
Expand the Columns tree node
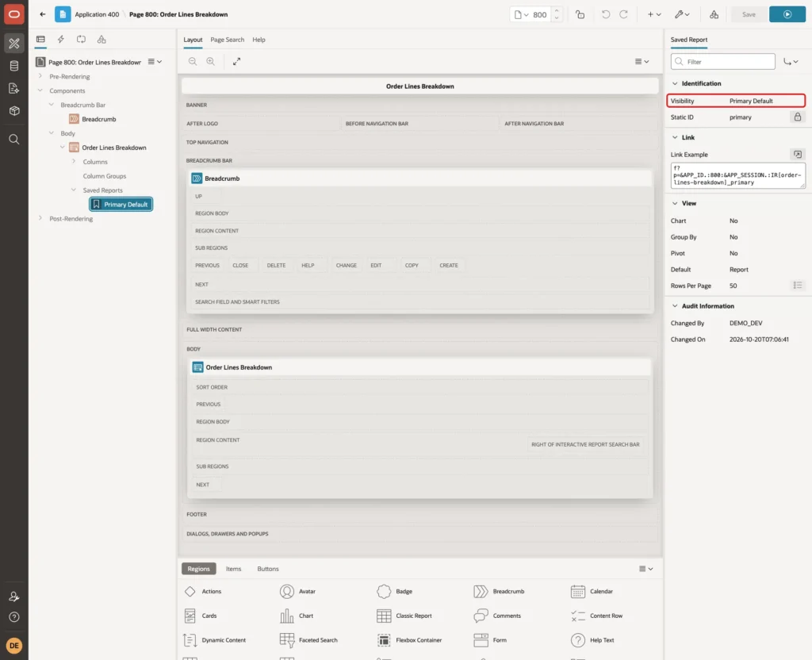(74, 162)
